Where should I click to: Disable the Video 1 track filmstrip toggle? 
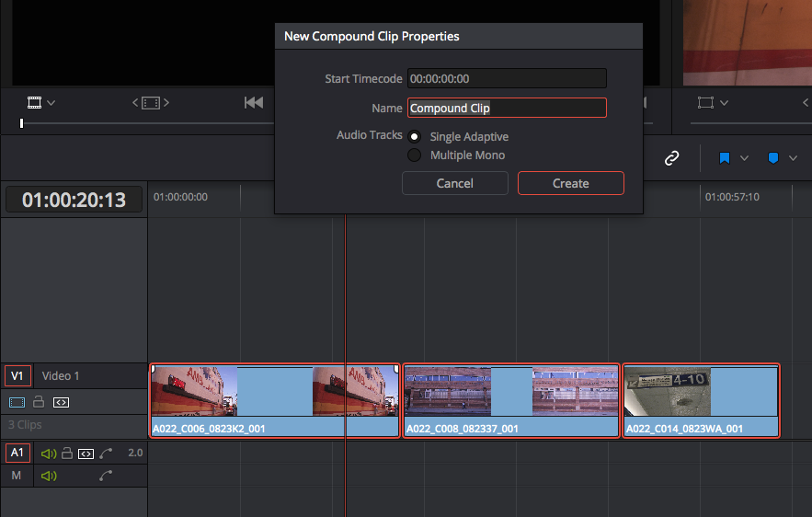(x=17, y=402)
